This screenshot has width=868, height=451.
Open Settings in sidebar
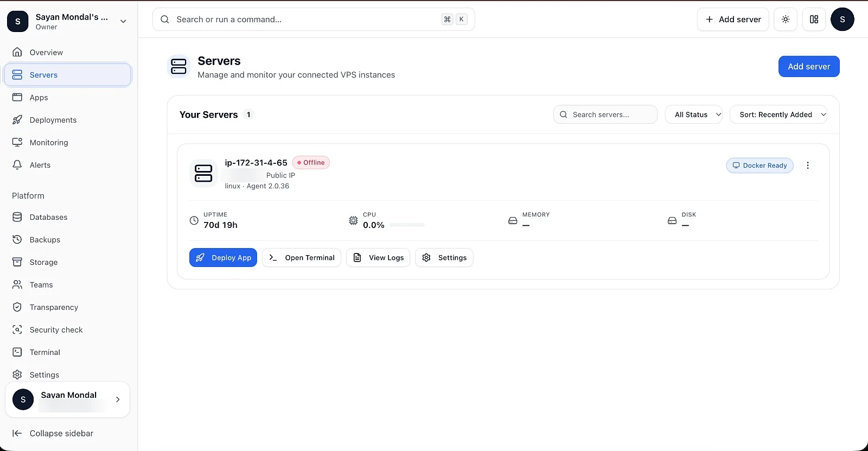pyautogui.click(x=68, y=374)
